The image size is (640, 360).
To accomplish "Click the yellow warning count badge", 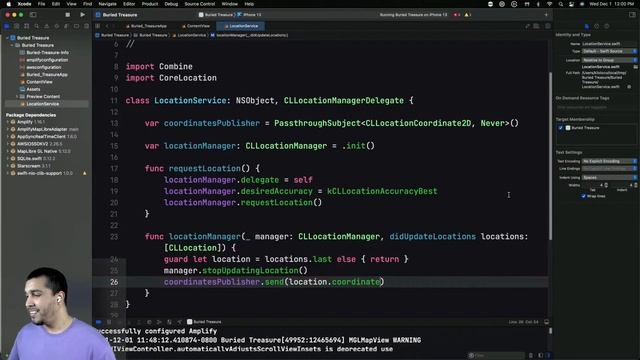I will 467,15.
